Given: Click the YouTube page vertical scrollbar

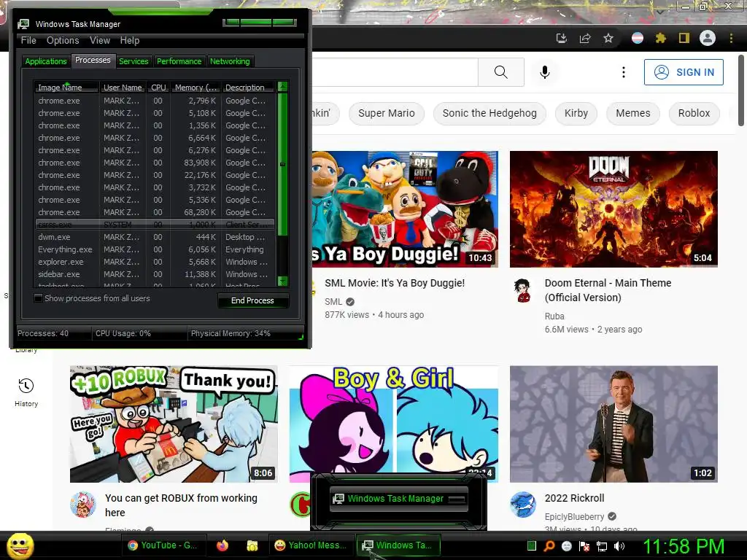Looking at the screenshot, I should 741,90.
